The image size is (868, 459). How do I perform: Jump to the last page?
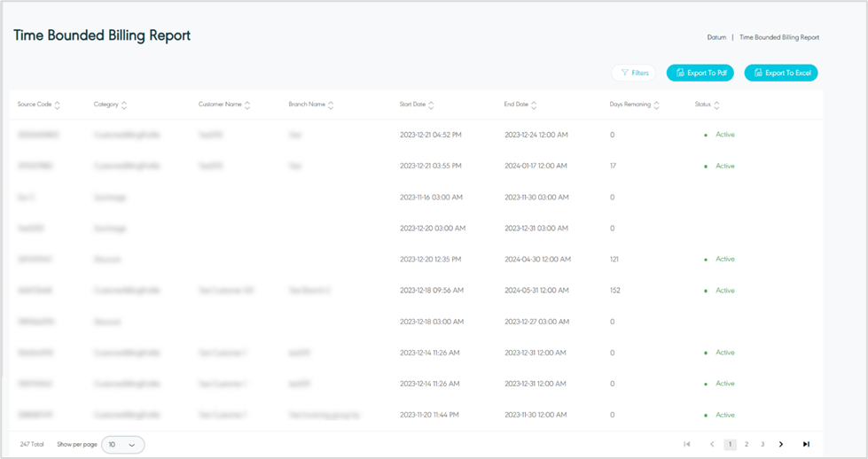coord(806,444)
